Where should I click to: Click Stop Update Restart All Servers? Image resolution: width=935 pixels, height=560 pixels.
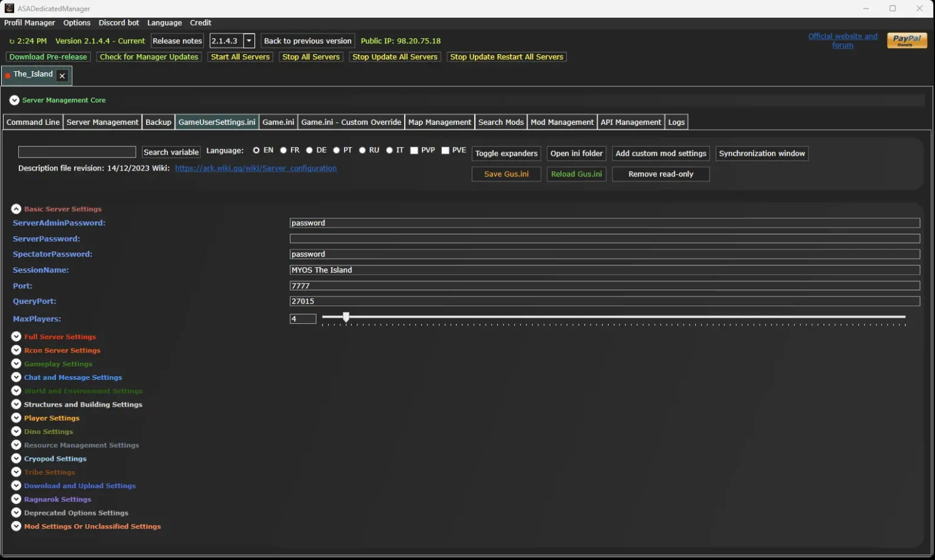tap(506, 57)
